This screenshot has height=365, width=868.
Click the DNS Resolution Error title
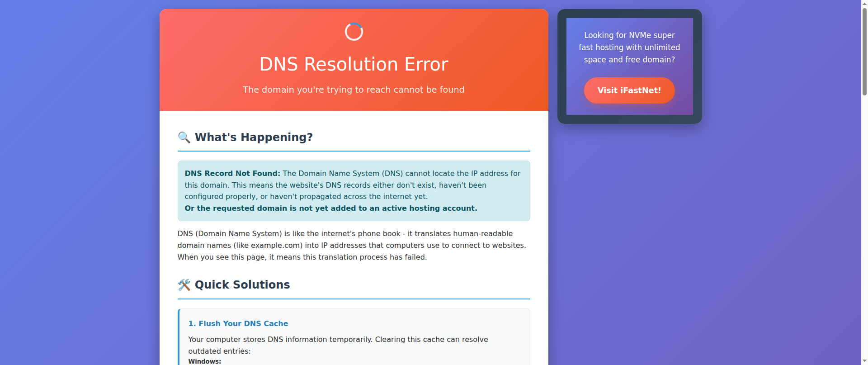[354, 64]
